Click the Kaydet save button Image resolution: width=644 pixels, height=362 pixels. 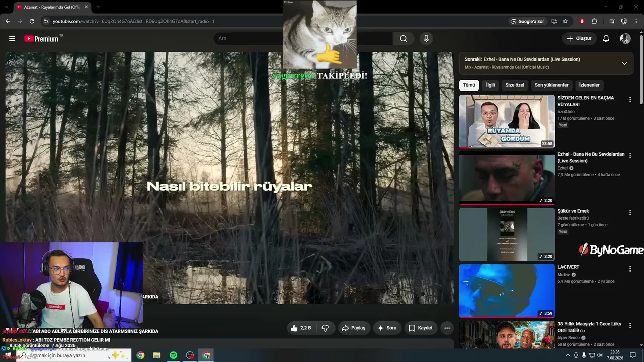(x=420, y=328)
